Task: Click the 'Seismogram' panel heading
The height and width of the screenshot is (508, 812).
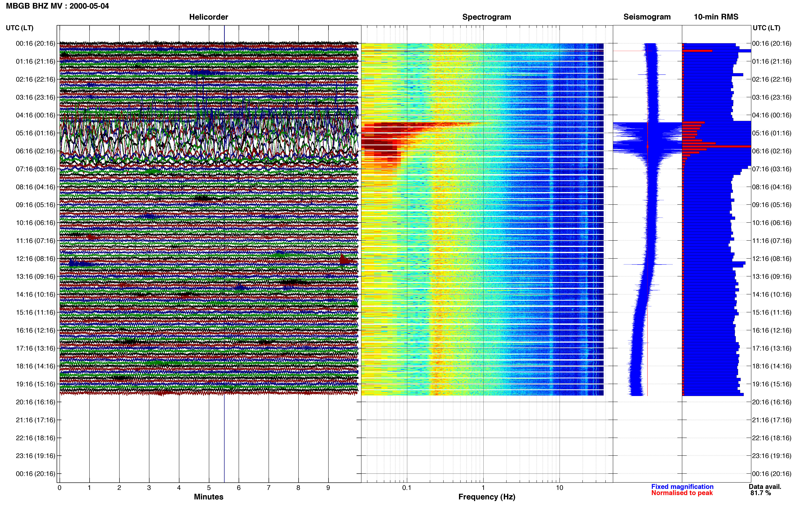Action: tap(647, 17)
